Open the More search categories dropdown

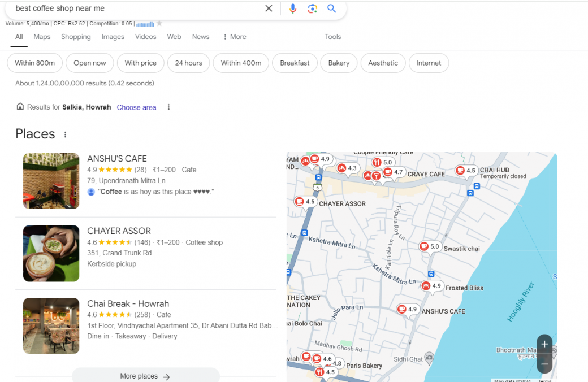click(235, 37)
